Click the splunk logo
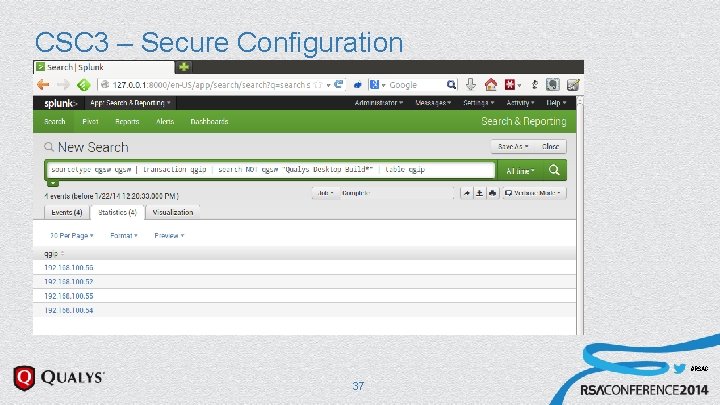This screenshot has width=720, height=405. [x=61, y=103]
